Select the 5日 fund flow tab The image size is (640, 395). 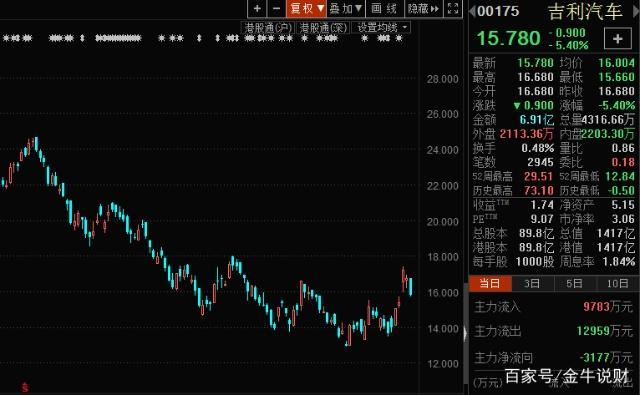pos(575,283)
